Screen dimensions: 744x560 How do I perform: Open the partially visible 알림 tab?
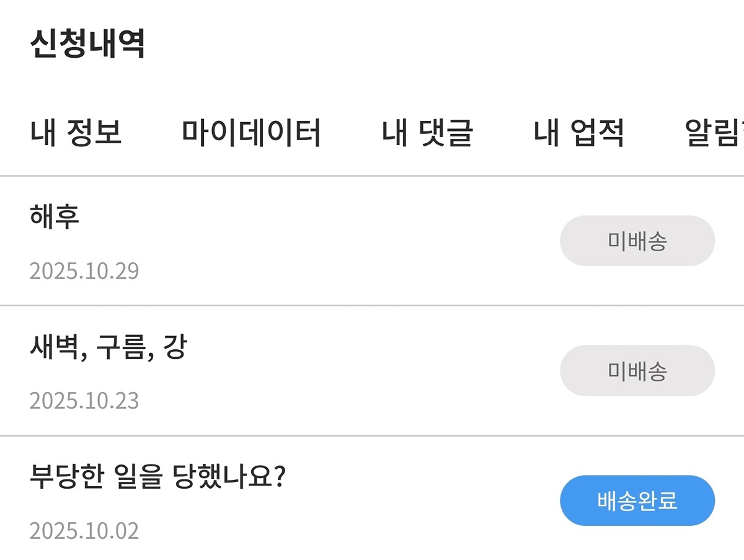pyautogui.click(x=714, y=133)
